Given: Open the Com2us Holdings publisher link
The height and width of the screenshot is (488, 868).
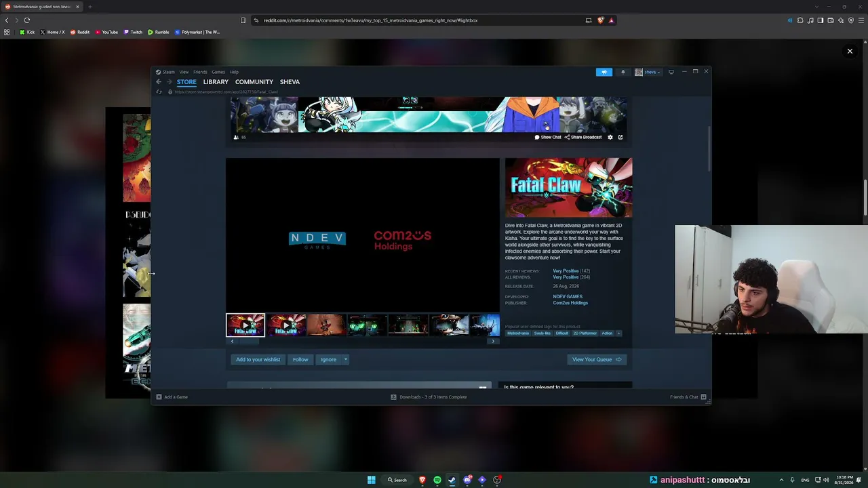Looking at the screenshot, I should click(x=570, y=303).
